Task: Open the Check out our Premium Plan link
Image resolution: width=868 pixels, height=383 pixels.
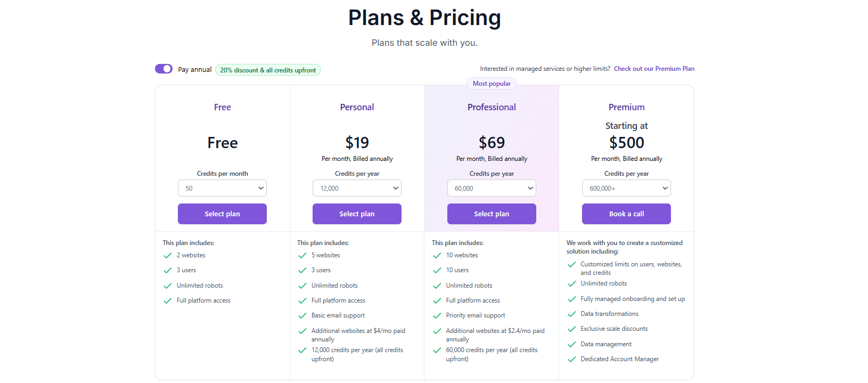Action: 654,69
